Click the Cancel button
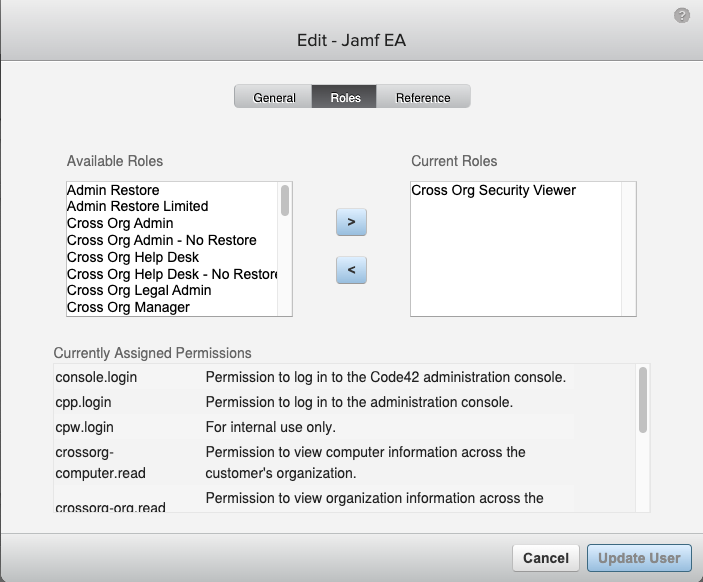 click(x=546, y=558)
